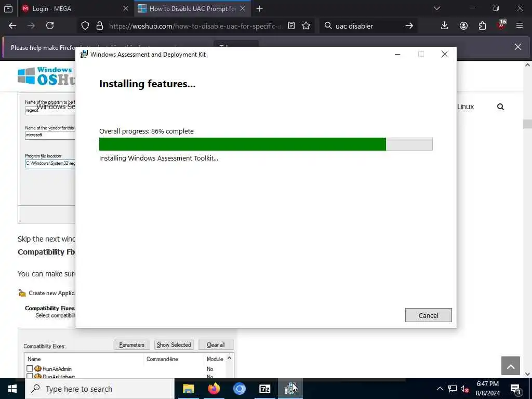Image resolution: width=532 pixels, height=399 pixels.
Task: Open the notification center with 3 alerts
Action: 515,390
